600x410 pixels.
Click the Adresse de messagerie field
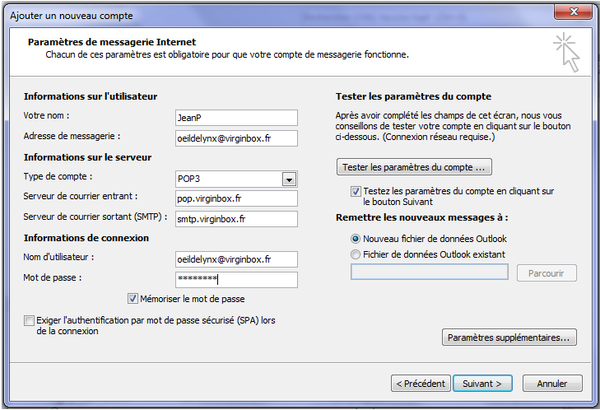coord(234,138)
